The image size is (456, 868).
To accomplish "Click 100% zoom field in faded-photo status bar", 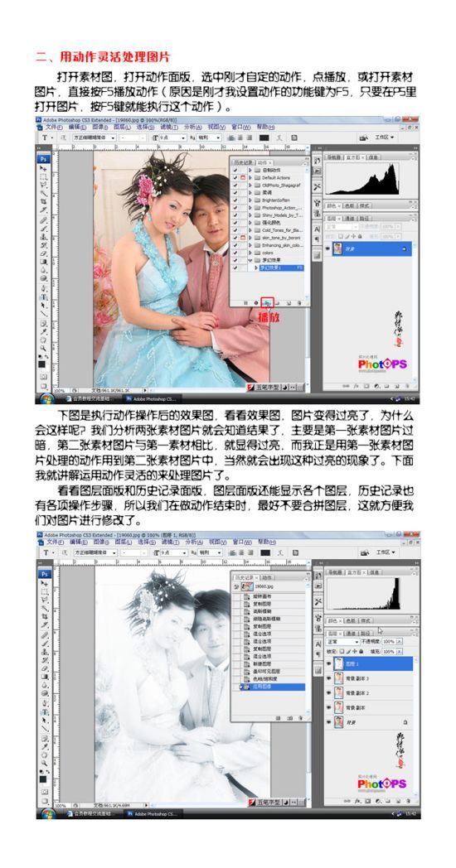I will (60, 805).
